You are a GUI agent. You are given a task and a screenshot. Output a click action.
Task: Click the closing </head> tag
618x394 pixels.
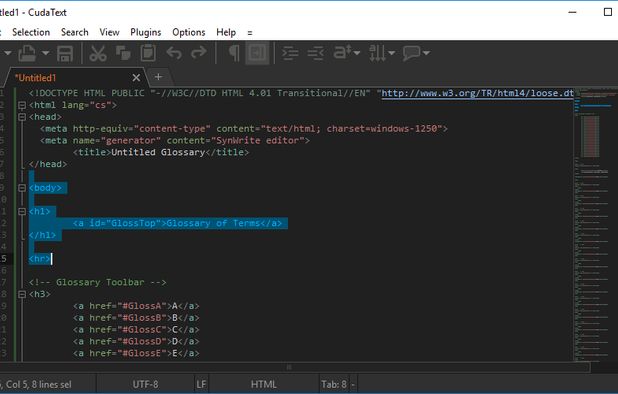[x=48, y=164]
